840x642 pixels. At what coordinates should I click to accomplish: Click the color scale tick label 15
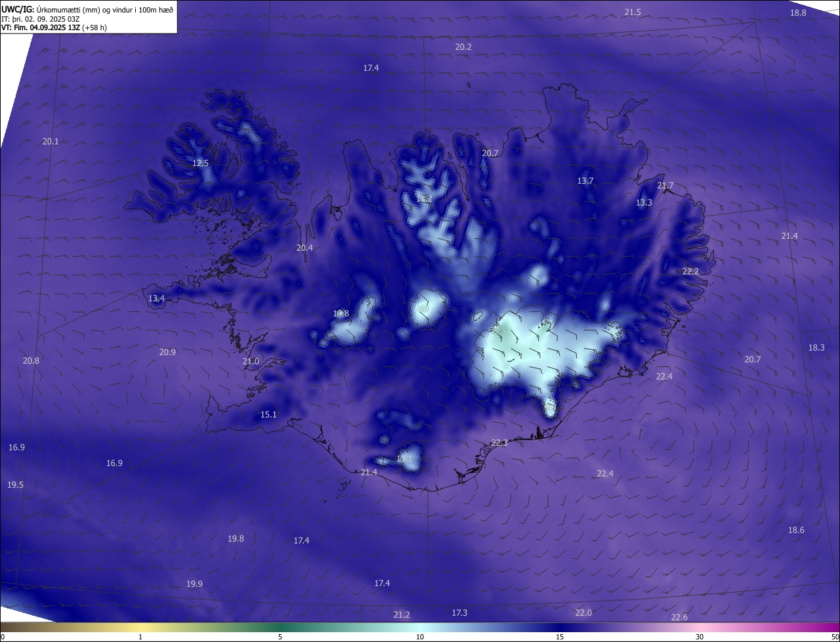click(560, 637)
